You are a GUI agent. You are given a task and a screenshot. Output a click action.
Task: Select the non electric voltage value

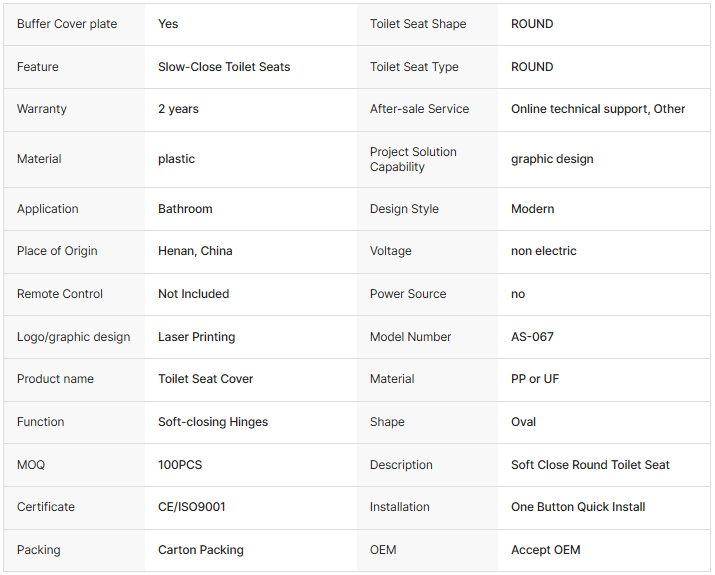click(544, 251)
